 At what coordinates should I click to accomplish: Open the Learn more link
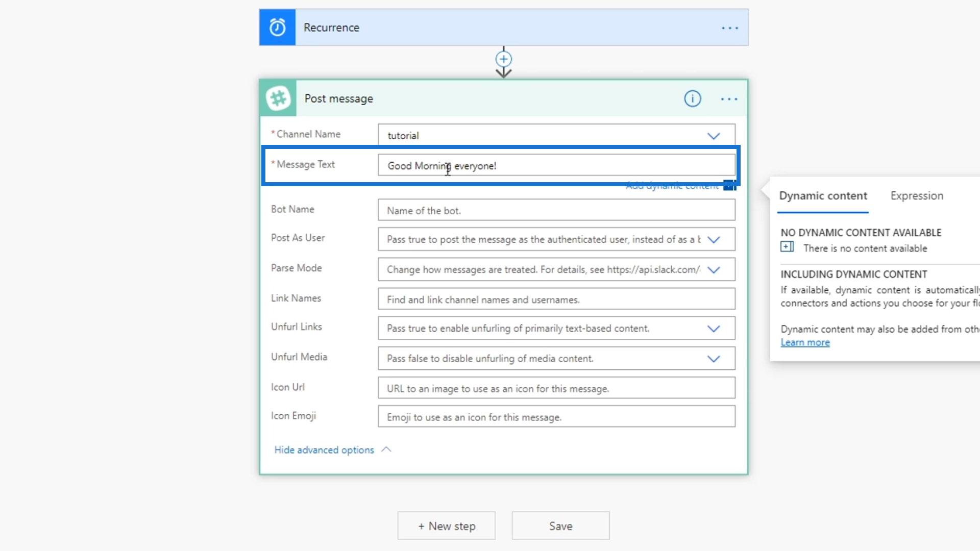805,343
